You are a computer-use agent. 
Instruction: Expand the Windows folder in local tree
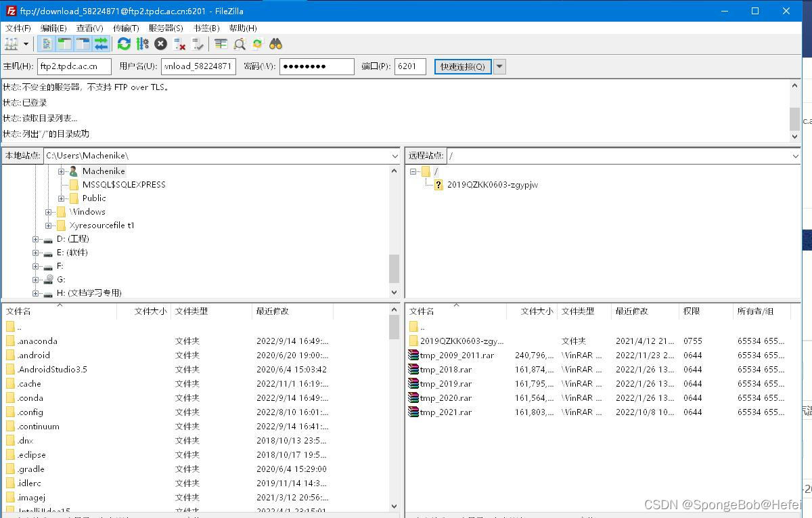tap(49, 212)
